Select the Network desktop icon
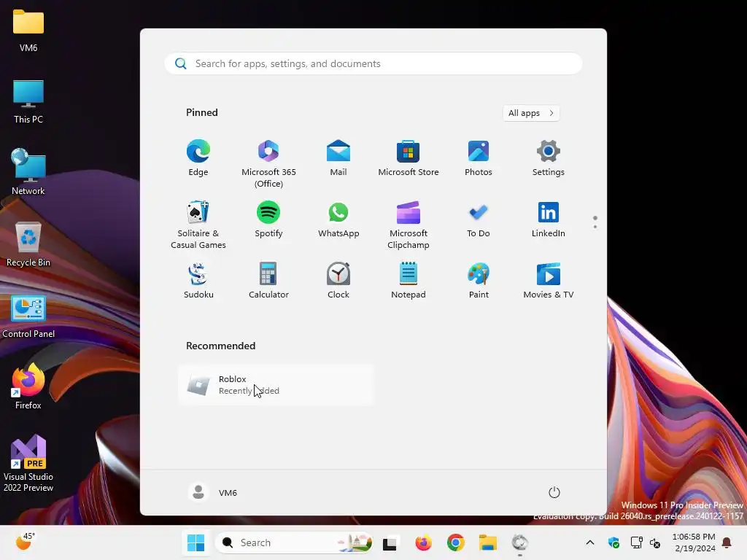The image size is (747, 560). [x=28, y=172]
